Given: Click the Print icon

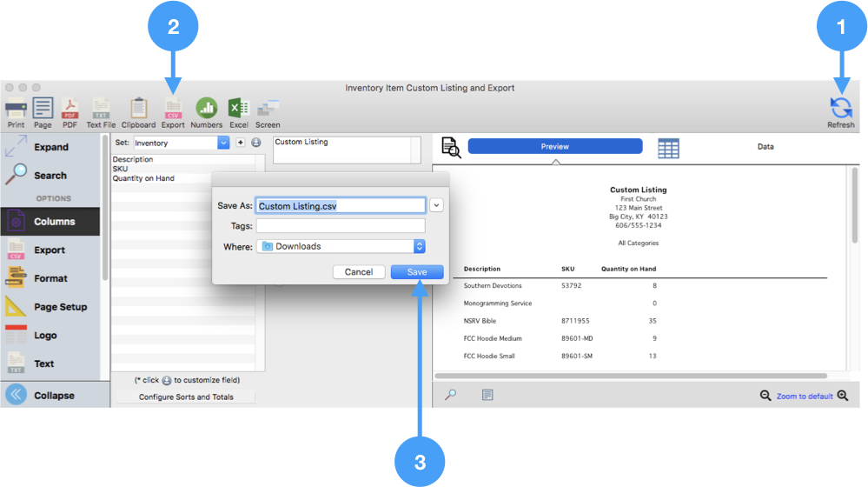Looking at the screenshot, I should [16, 109].
